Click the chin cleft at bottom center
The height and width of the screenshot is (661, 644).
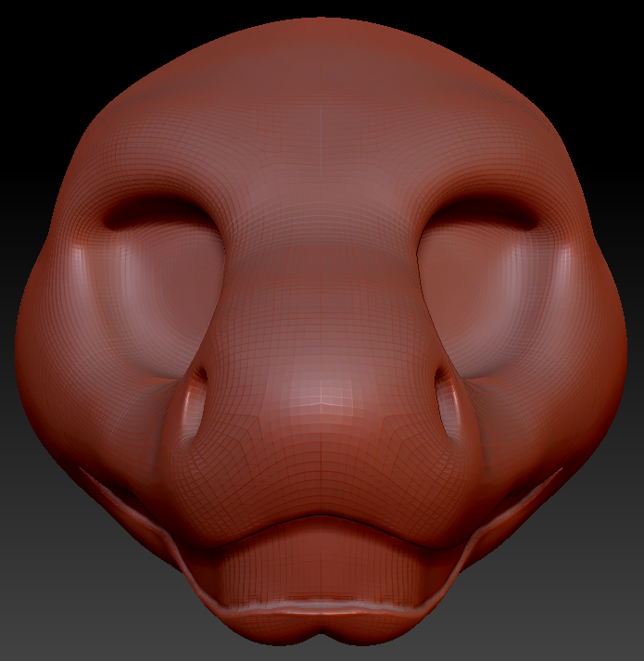pyautogui.click(x=322, y=642)
